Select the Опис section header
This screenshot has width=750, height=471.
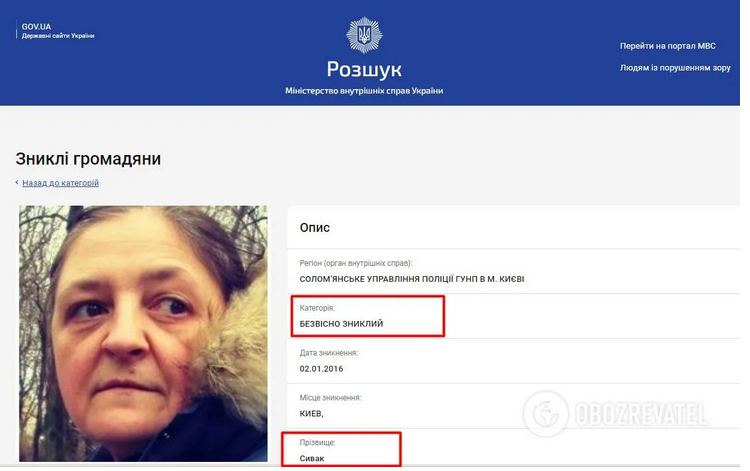pos(315,228)
